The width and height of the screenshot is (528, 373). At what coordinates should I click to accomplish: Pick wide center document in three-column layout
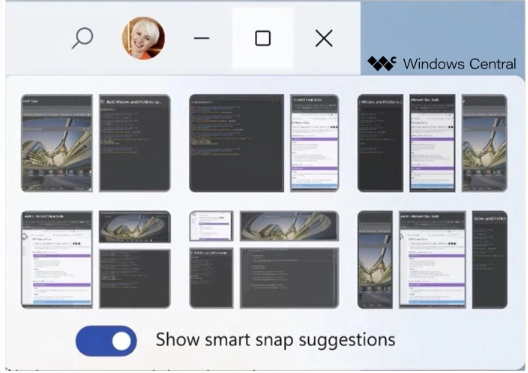(432, 260)
